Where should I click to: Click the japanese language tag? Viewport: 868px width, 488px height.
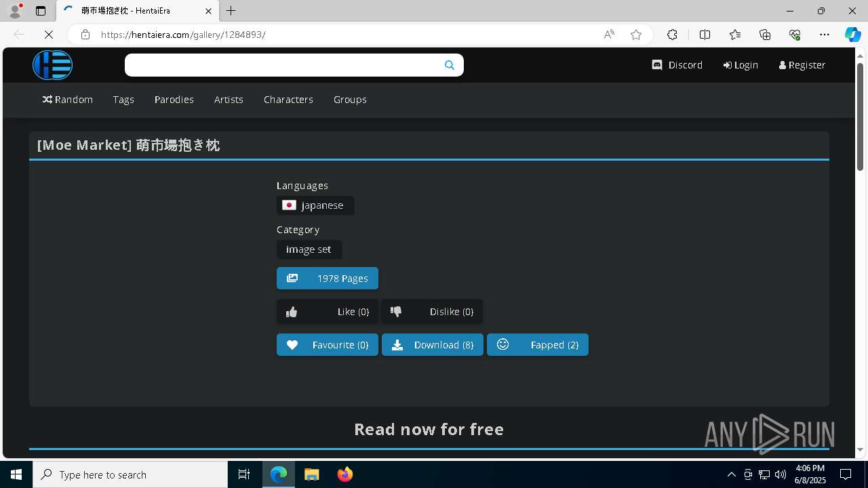click(315, 205)
